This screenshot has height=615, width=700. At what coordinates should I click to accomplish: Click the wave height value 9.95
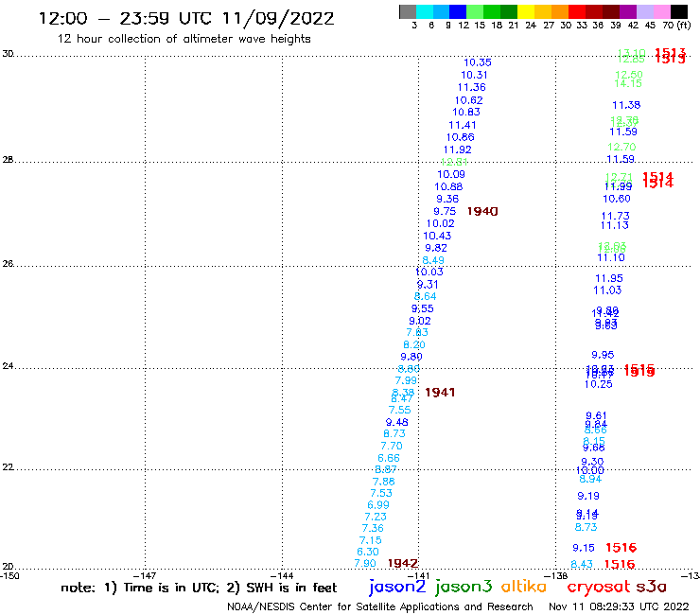tap(603, 355)
